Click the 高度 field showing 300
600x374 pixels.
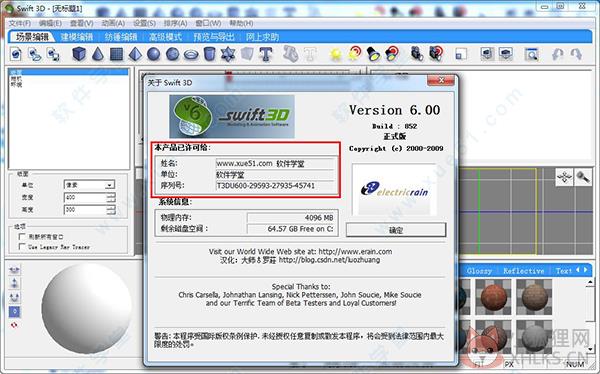tap(85, 210)
